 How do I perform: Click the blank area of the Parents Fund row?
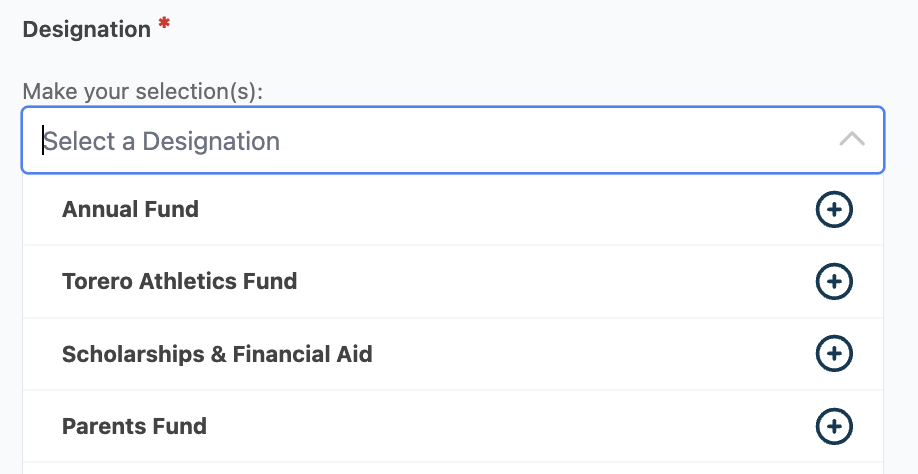click(x=500, y=426)
